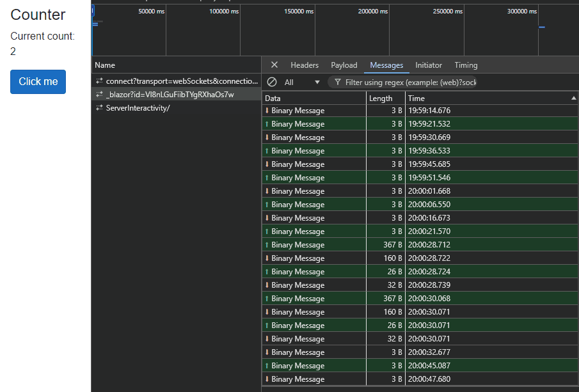Click the 200000 ms timeline marker
The height and width of the screenshot is (392, 579).
[x=374, y=12]
